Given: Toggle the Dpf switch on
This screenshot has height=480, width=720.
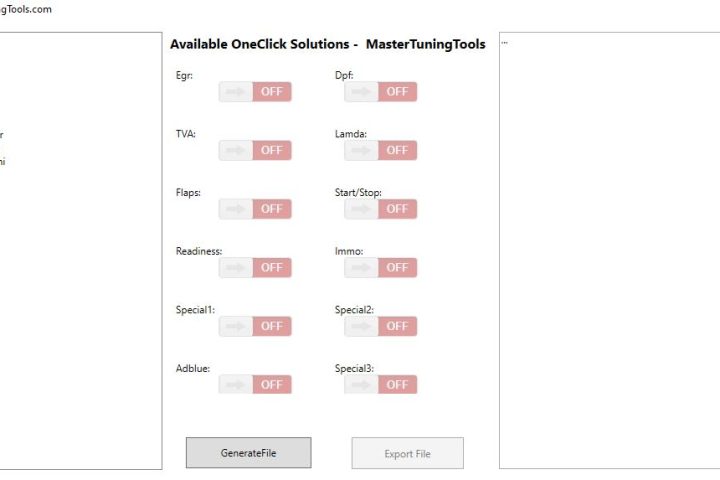Looking at the screenshot, I should pyautogui.click(x=381, y=91).
